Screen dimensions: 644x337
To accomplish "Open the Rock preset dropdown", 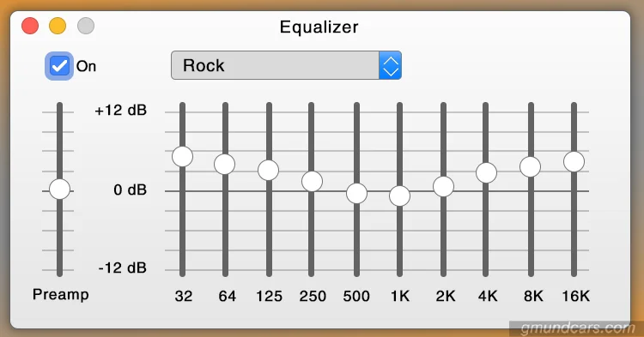I will [286, 65].
